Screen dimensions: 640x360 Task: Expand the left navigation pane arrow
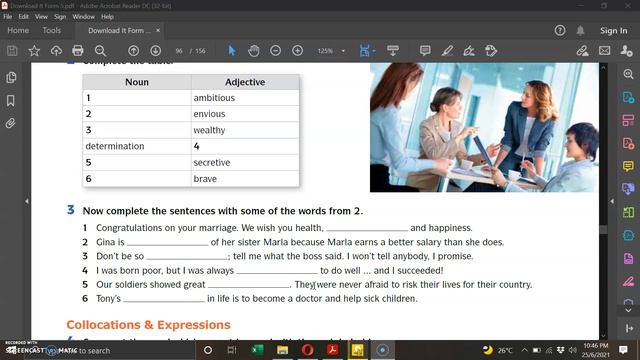[x=27, y=201]
